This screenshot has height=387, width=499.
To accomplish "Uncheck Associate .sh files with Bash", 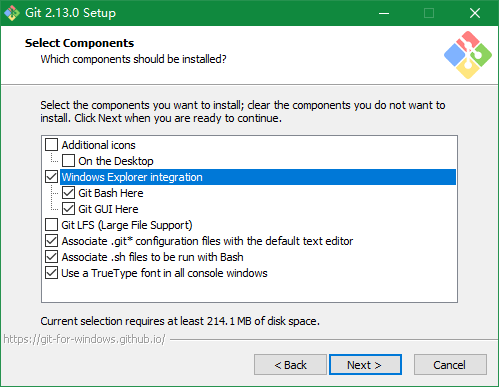I will [x=51, y=257].
